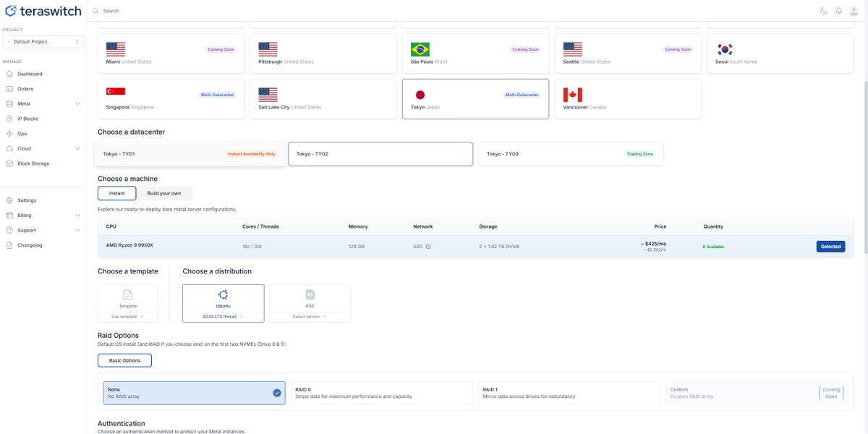Viewport: 868px width, 434px height.
Task: Toggle dark mode moon icon
Action: pos(824,11)
